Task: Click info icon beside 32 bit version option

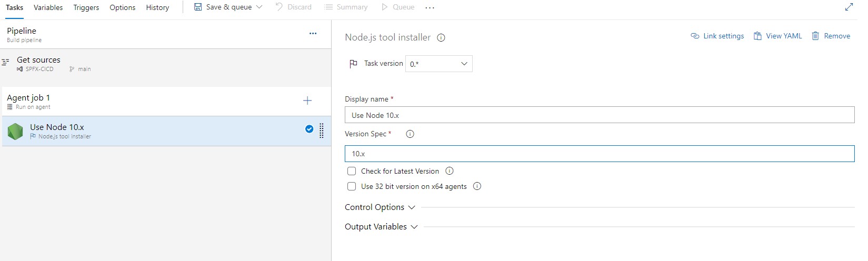Action: tap(477, 186)
